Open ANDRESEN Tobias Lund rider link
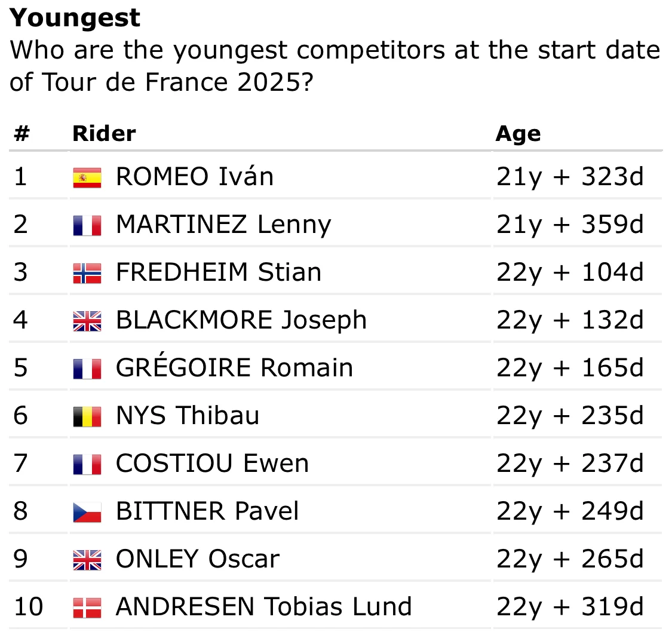Screen dimensions: 672x632 [x=264, y=606]
